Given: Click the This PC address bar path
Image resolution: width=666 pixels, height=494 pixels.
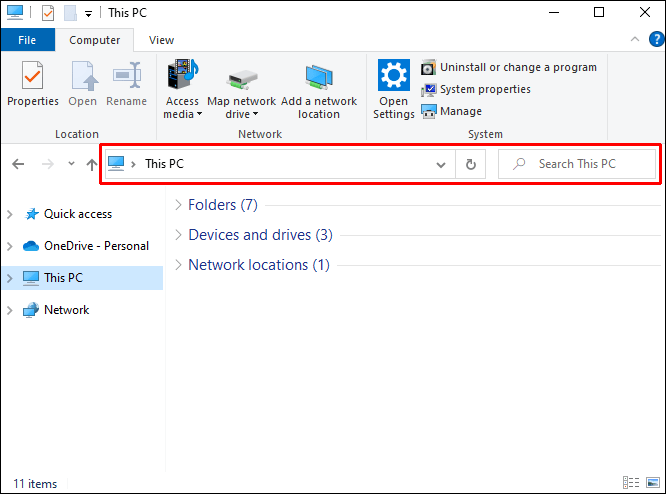Looking at the screenshot, I should tap(164, 164).
